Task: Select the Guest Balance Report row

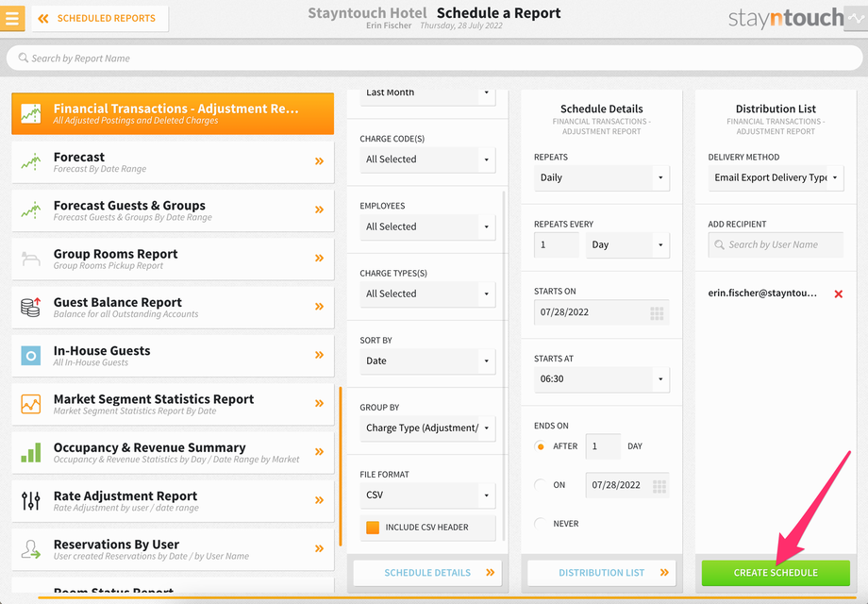Action: point(173,308)
